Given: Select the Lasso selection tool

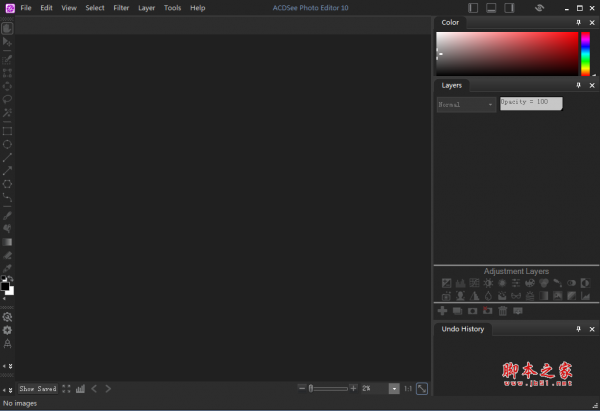Looking at the screenshot, I should [7, 99].
